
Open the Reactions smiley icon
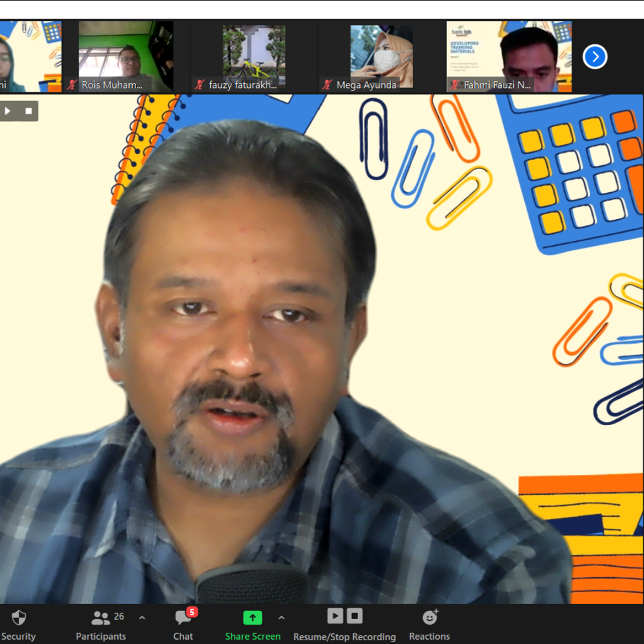[x=430, y=617]
